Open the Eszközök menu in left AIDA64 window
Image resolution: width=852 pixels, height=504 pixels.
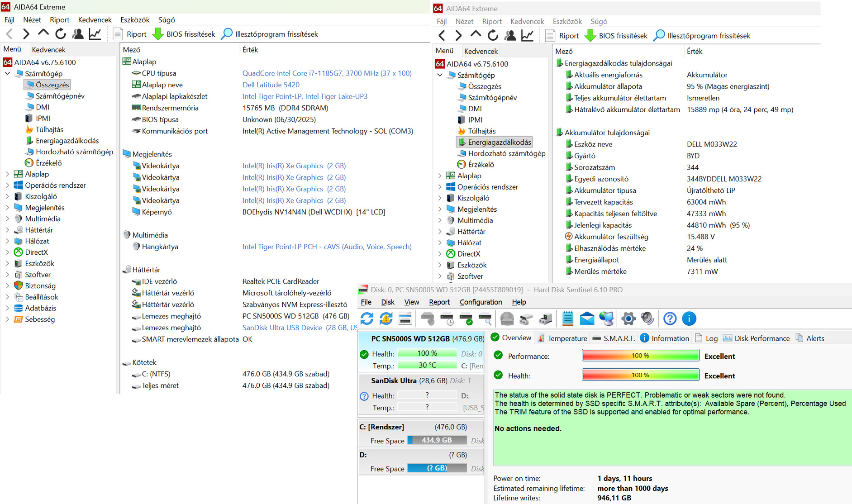pos(135,20)
